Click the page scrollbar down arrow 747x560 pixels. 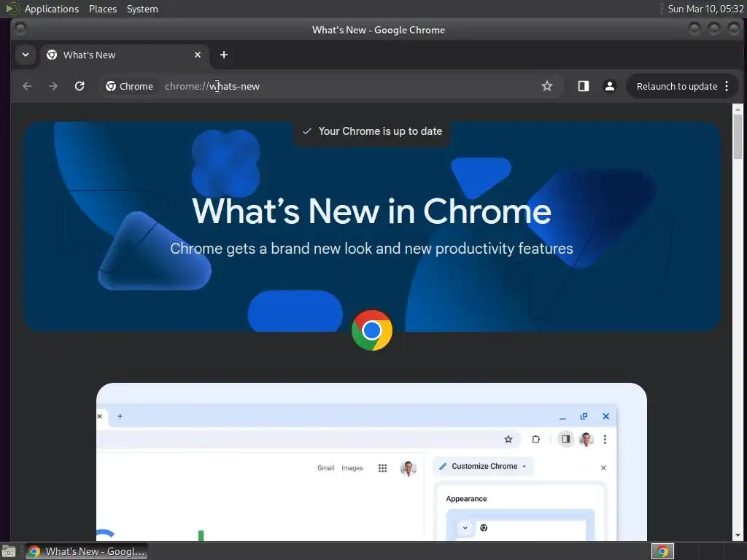(738, 536)
